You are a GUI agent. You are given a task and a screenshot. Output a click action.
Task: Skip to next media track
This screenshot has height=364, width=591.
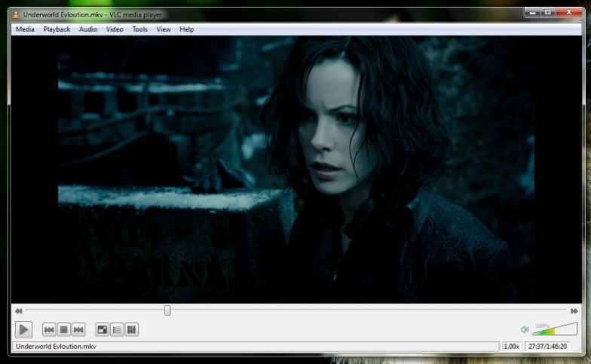(x=78, y=330)
